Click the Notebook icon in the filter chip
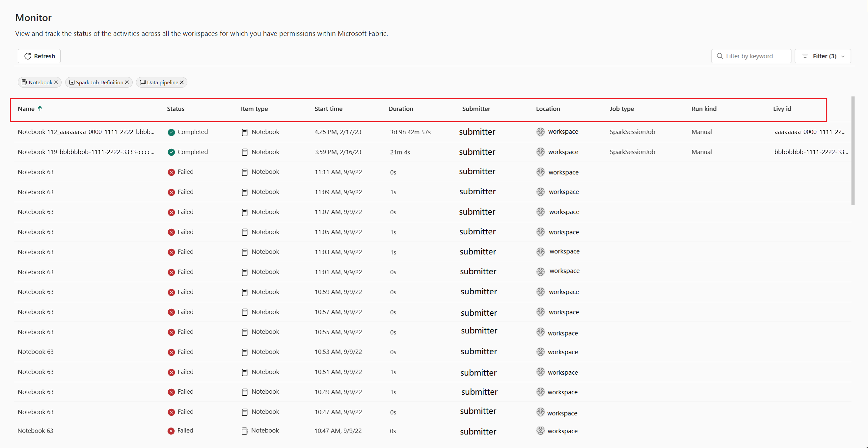The image size is (868, 448). [24, 83]
